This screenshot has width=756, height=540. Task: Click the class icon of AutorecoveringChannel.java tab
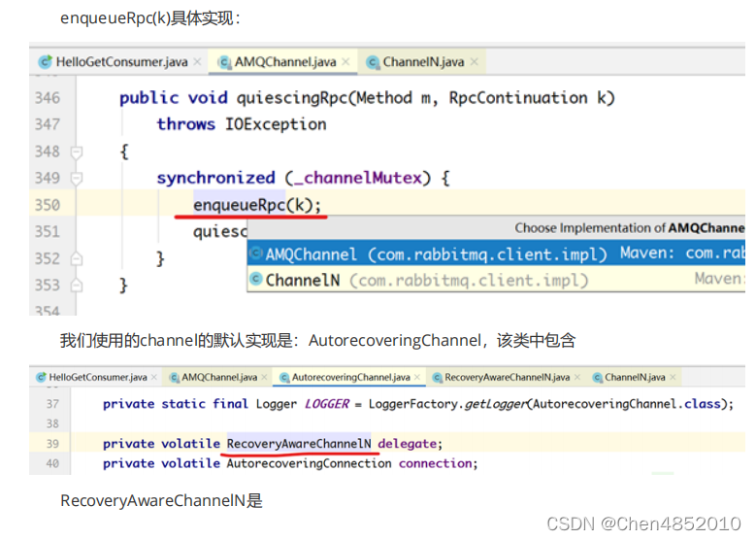click(x=284, y=378)
